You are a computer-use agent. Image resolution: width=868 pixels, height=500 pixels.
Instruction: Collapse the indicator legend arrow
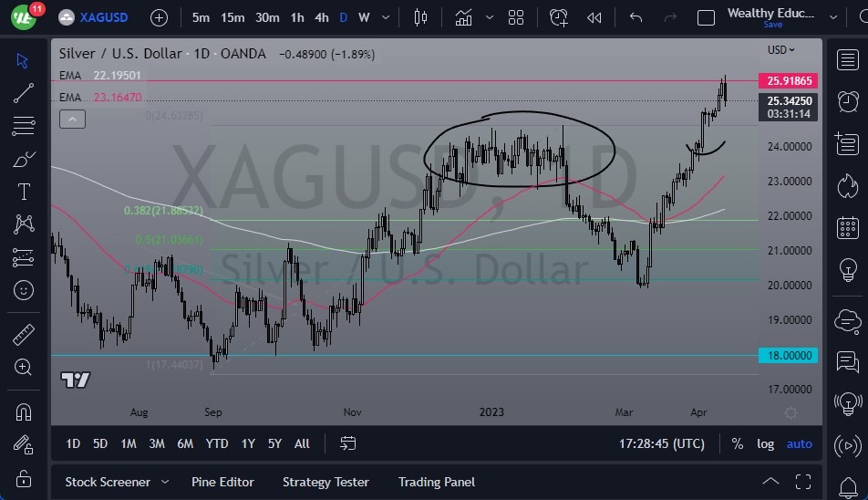(73, 119)
